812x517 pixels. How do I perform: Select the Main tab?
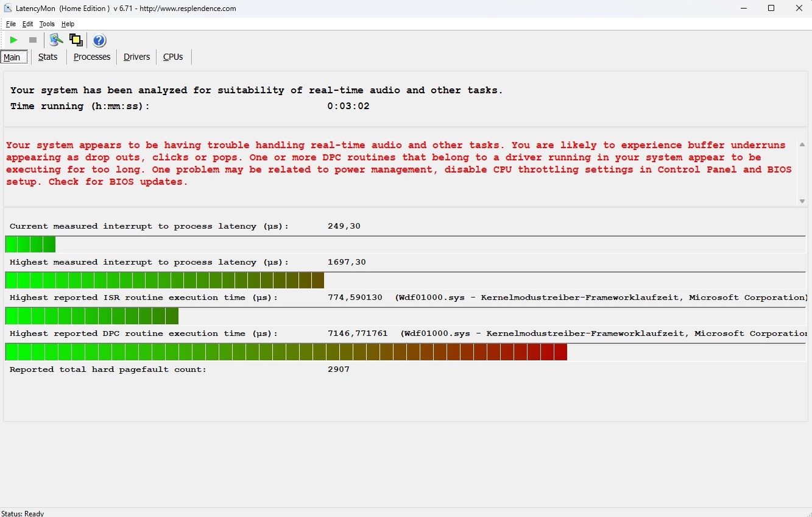point(12,57)
